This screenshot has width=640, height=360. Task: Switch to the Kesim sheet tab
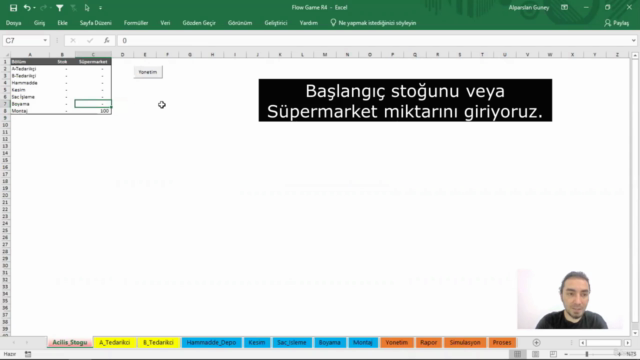[257, 342]
